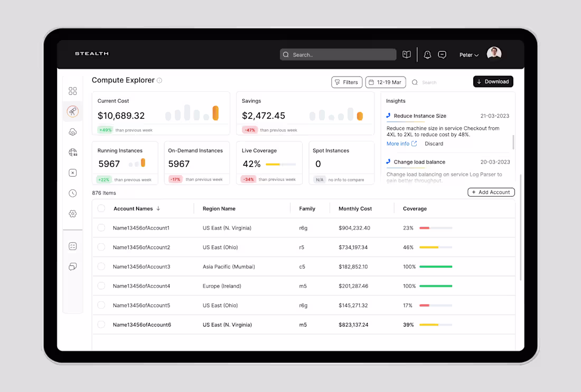581x392 pixels.
Task: Check notifications via the bell icon
Action: coord(427,54)
